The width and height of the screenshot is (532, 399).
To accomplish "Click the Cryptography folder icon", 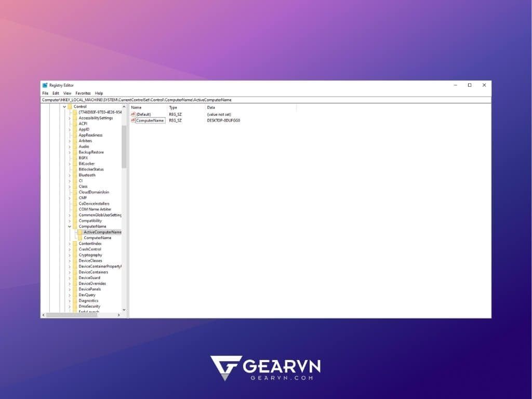I will point(76,255).
